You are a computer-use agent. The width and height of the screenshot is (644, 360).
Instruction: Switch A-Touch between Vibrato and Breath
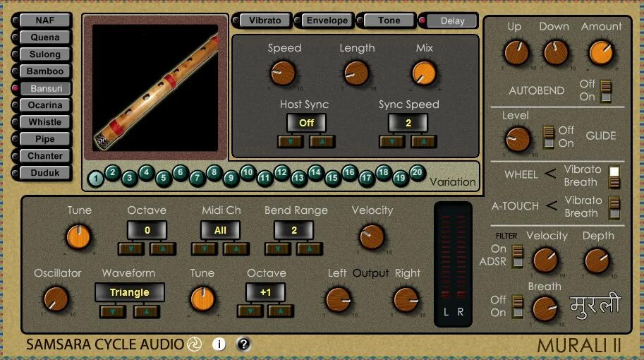(x=614, y=208)
